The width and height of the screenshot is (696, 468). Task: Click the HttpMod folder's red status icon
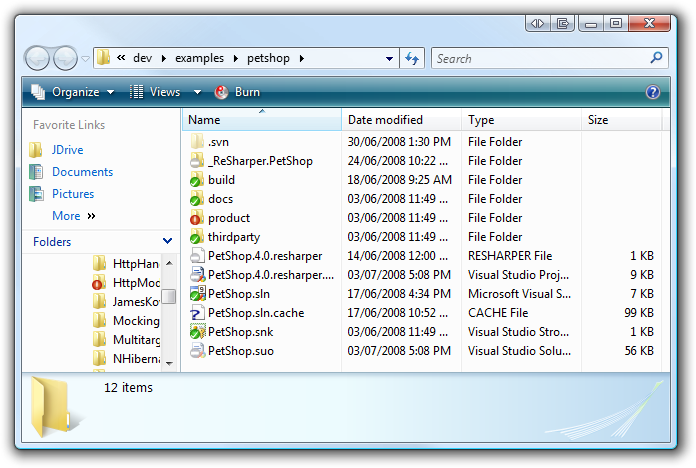[97, 284]
